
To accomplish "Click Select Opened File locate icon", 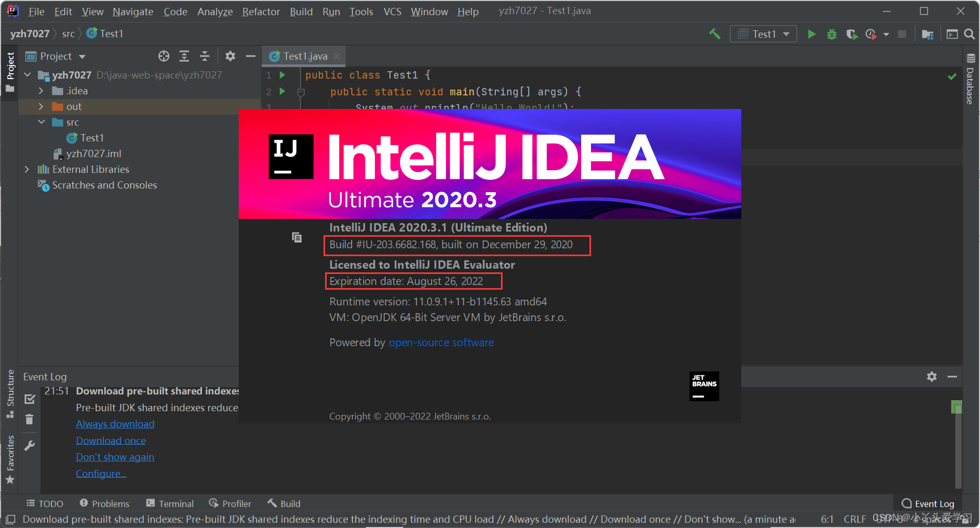I will pyautogui.click(x=164, y=56).
